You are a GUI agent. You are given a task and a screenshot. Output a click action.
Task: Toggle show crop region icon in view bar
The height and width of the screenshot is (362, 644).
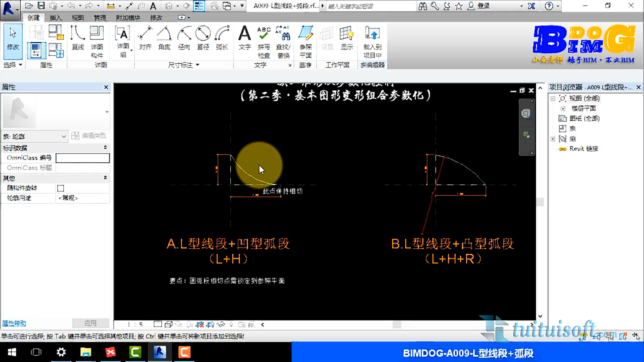tap(210, 325)
